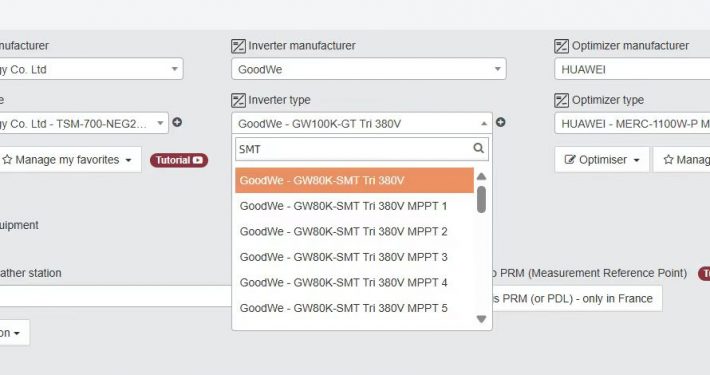Open the HUAWEI optimizer manufacturer dropdown
The image size is (710, 375).
tap(632, 69)
